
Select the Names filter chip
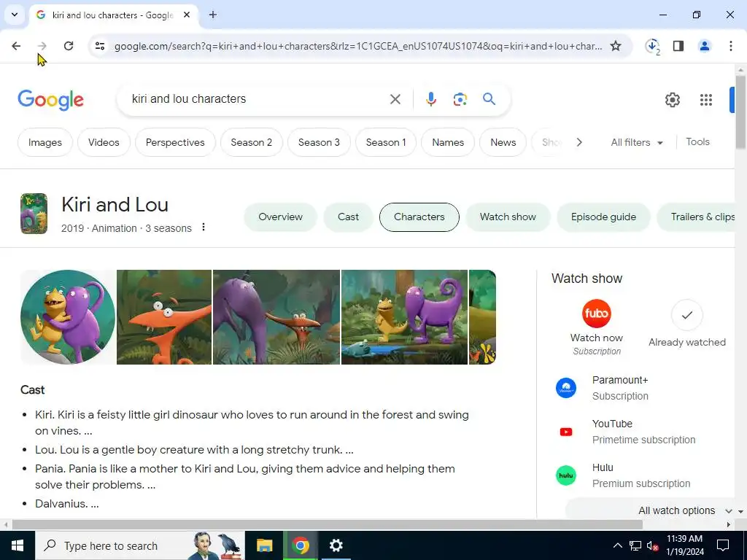click(x=448, y=142)
